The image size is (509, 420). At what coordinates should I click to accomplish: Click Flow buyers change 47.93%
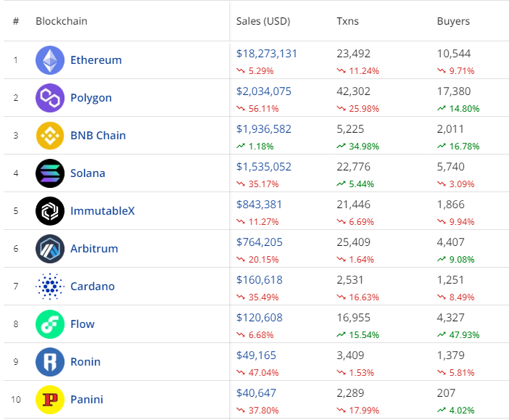458,334
